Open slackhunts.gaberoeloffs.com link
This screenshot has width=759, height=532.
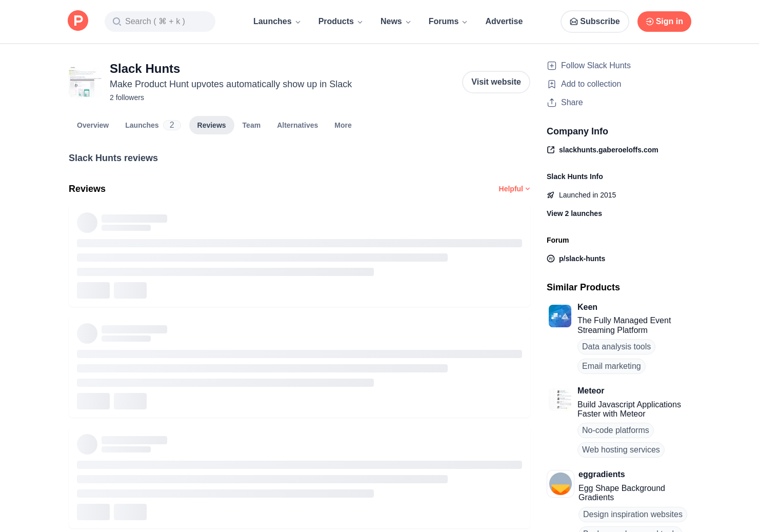click(x=609, y=150)
